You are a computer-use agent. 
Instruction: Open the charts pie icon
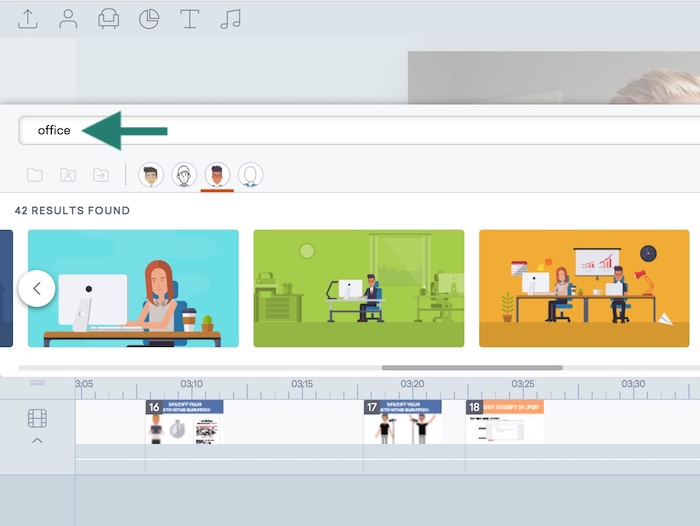click(x=149, y=19)
